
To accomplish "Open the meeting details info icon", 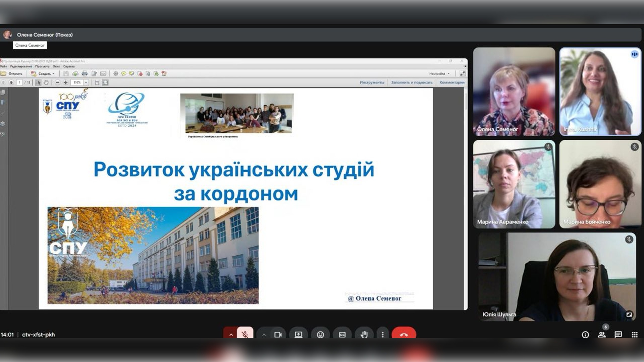I will point(585,335).
